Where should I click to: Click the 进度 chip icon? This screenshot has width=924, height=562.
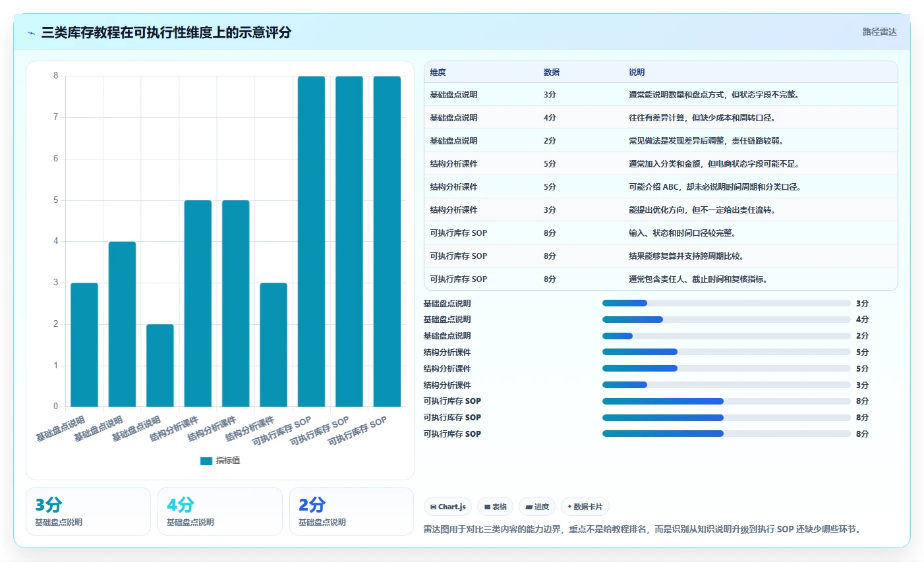[529, 507]
